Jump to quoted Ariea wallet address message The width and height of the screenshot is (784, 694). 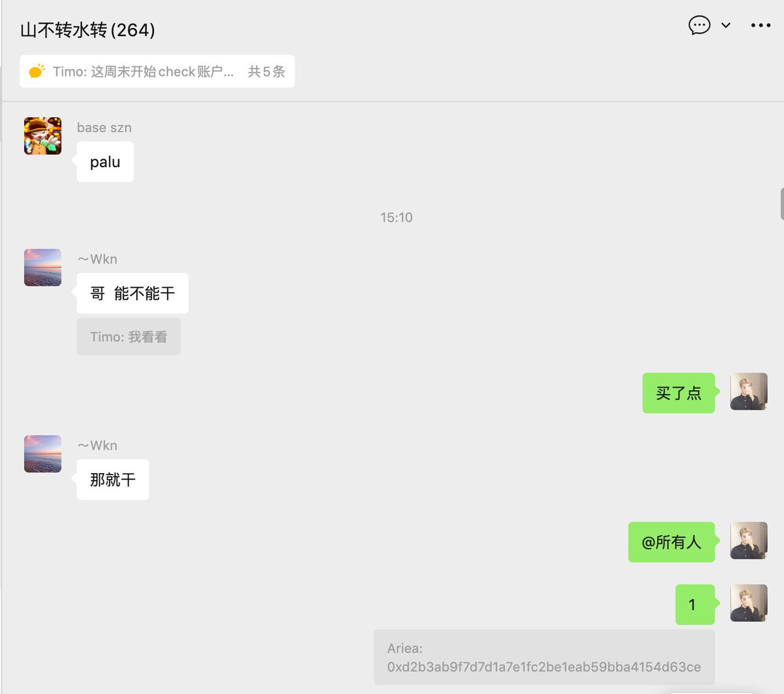pyautogui.click(x=544, y=657)
